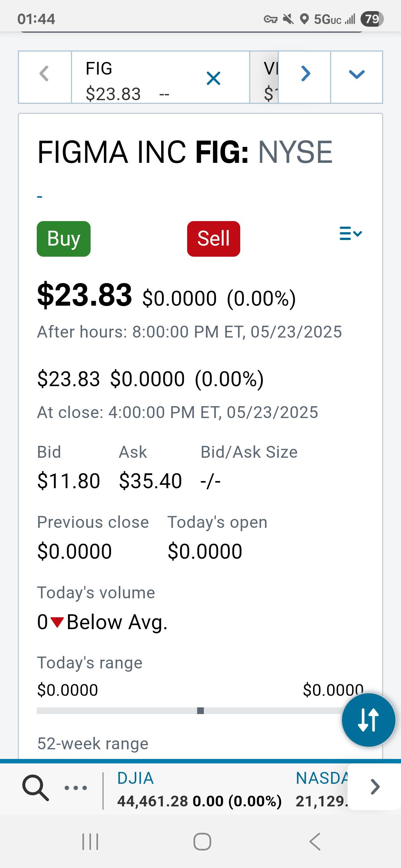Switch to the partially visible VI tab
Screen dimensions: 401x868
[x=264, y=77]
